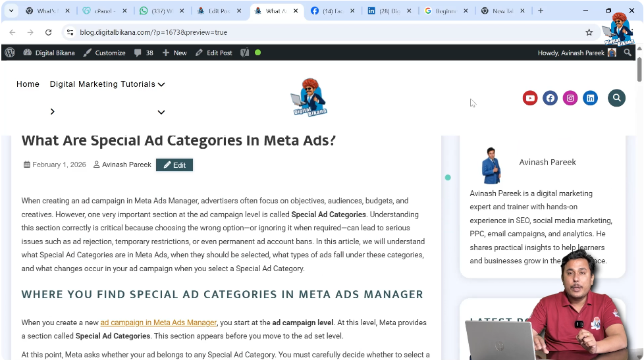The image size is (644, 360).
Task: Open the YouTube social icon
Action: tap(530, 98)
